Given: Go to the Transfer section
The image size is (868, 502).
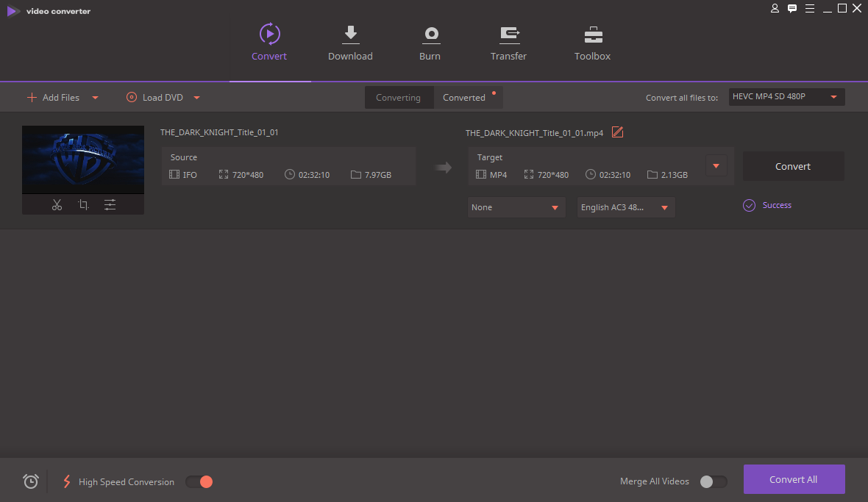Looking at the screenshot, I should (508, 42).
